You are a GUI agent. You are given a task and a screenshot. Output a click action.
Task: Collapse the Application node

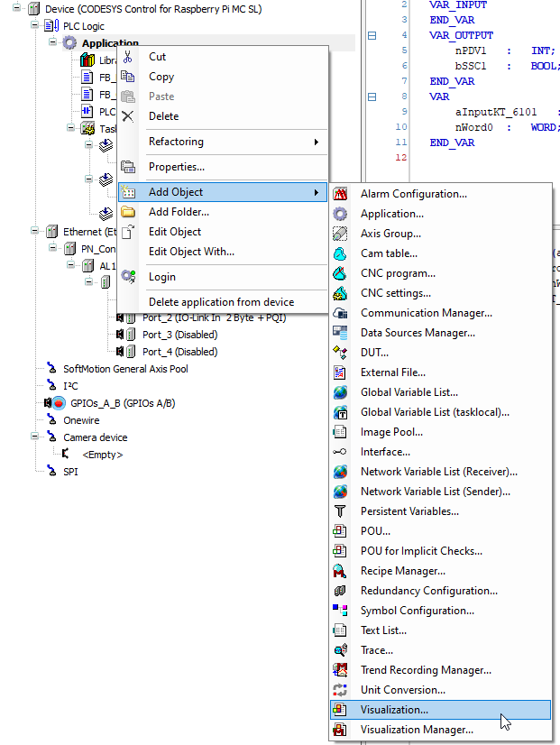pyautogui.click(x=52, y=41)
